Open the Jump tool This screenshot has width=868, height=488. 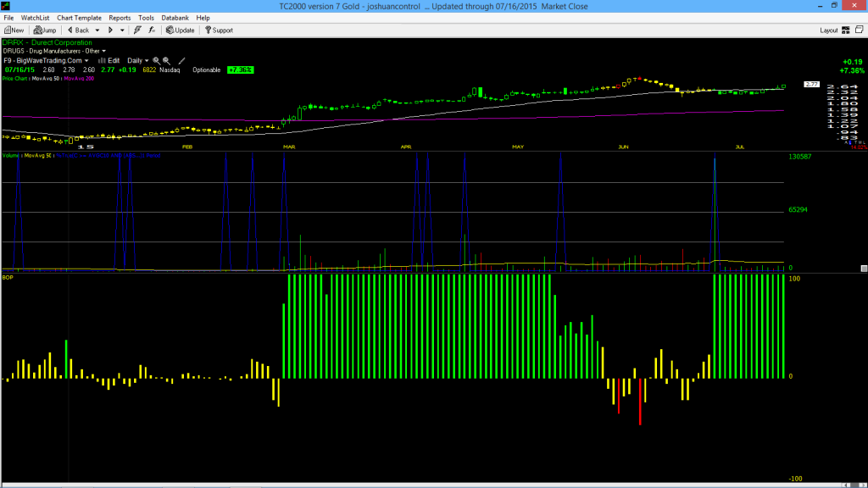pyautogui.click(x=45, y=30)
